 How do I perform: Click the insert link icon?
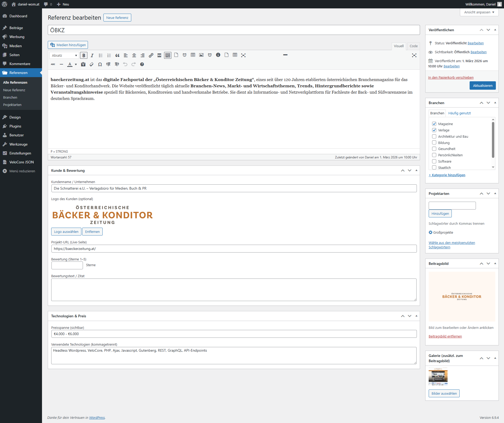click(x=151, y=55)
